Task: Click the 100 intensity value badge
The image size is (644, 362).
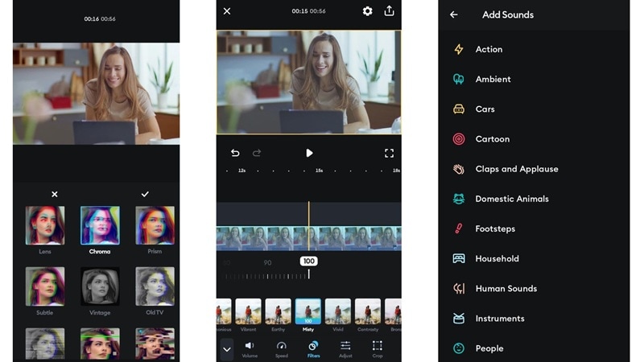Action: pyautogui.click(x=309, y=261)
